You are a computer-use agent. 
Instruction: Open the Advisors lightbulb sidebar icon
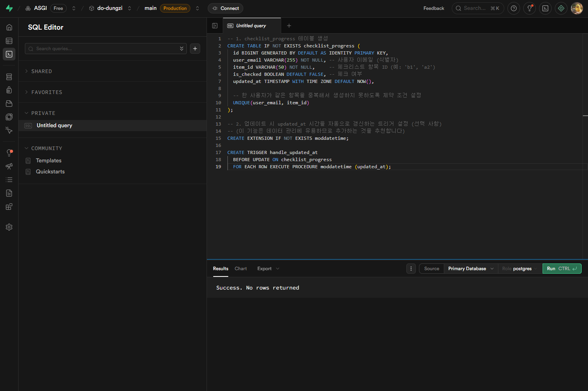[x=9, y=153]
